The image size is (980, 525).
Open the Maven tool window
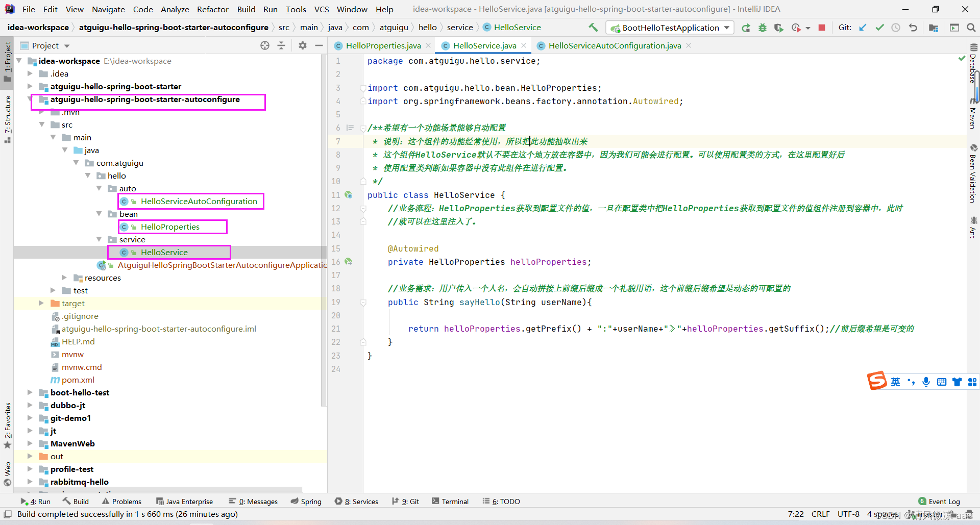[973, 113]
